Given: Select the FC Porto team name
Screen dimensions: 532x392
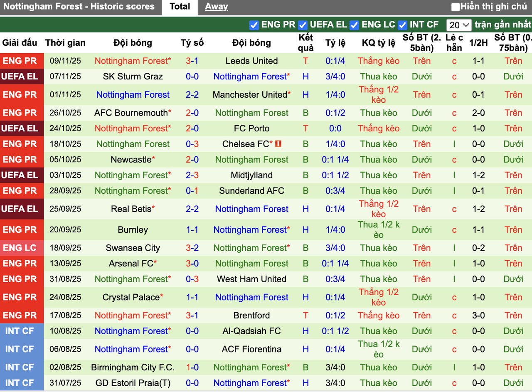Looking at the screenshot, I should pyautogui.click(x=252, y=128).
